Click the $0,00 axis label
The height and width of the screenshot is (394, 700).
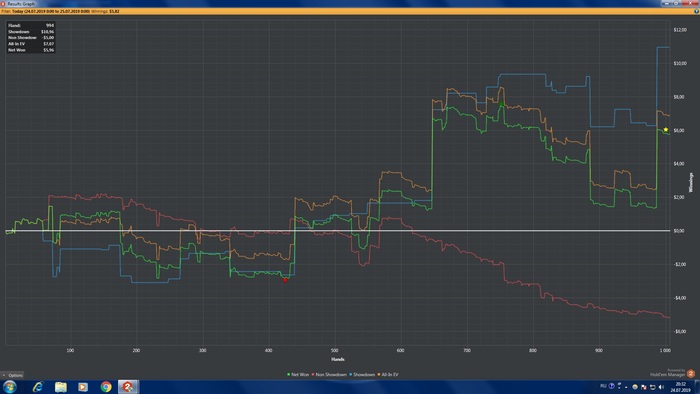click(679, 231)
